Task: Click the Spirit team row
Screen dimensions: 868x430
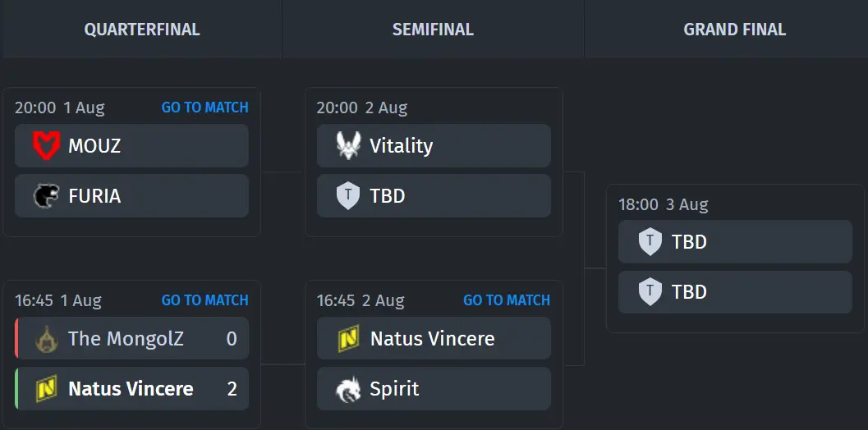Action: coord(434,388)
